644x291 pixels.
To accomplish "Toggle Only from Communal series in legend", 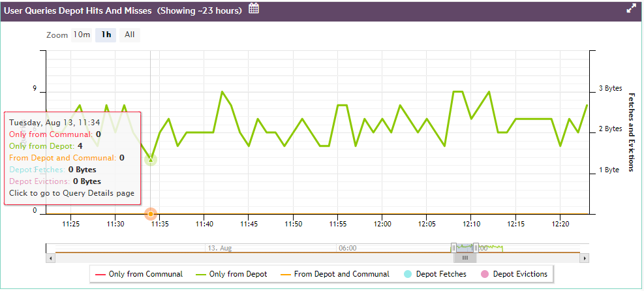I will click(x=138, y=274).
